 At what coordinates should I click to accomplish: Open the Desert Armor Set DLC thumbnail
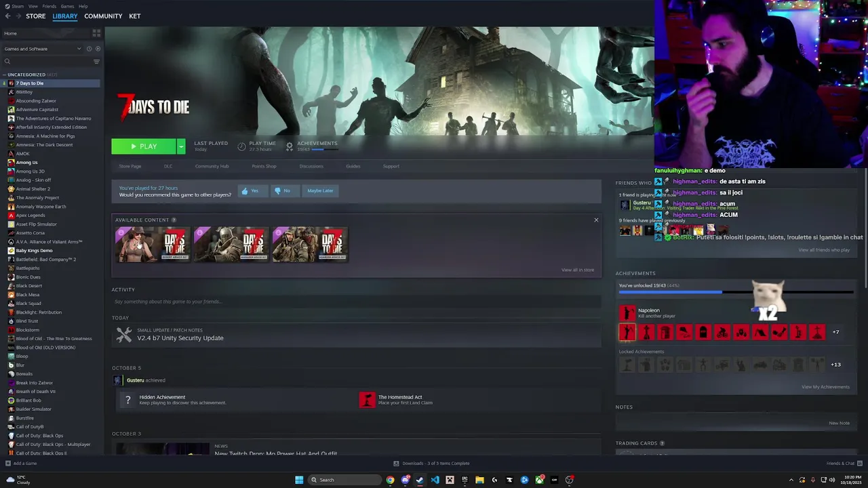pos(153,244)
